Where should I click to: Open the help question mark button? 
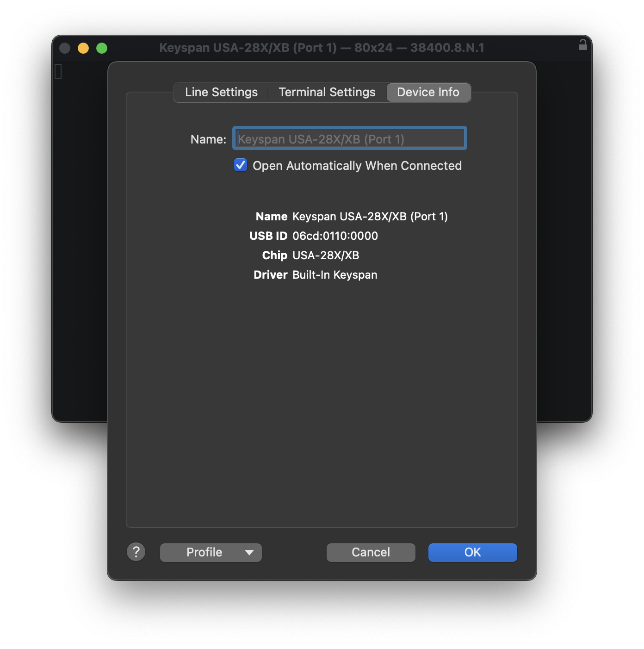tap(136, 552)
